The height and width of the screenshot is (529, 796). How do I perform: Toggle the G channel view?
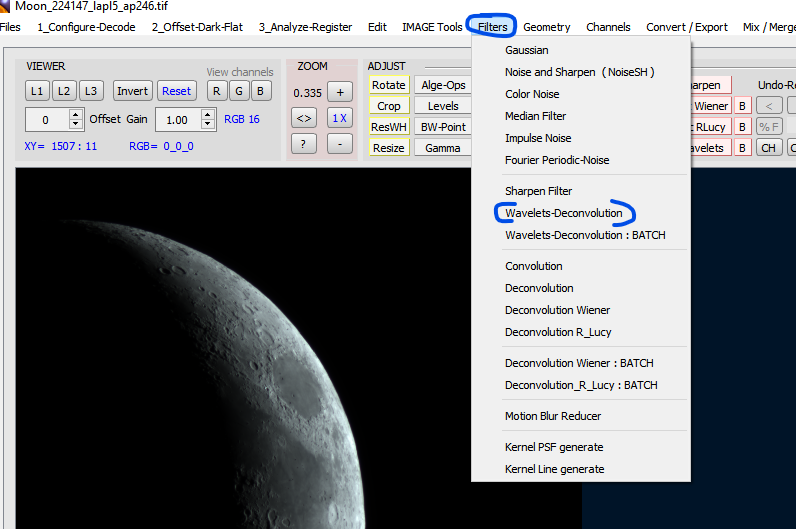pyautogui.click(x=239, y=91)
